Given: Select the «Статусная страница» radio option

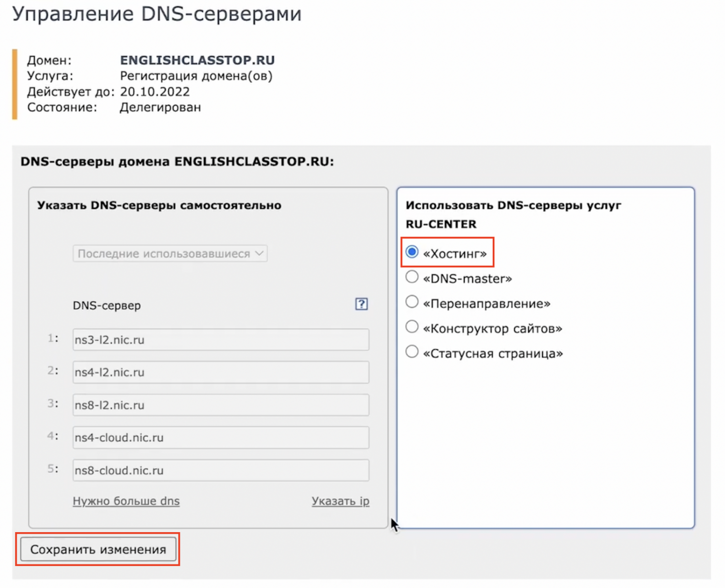Looking at the screenshot, I should [412, 352].
